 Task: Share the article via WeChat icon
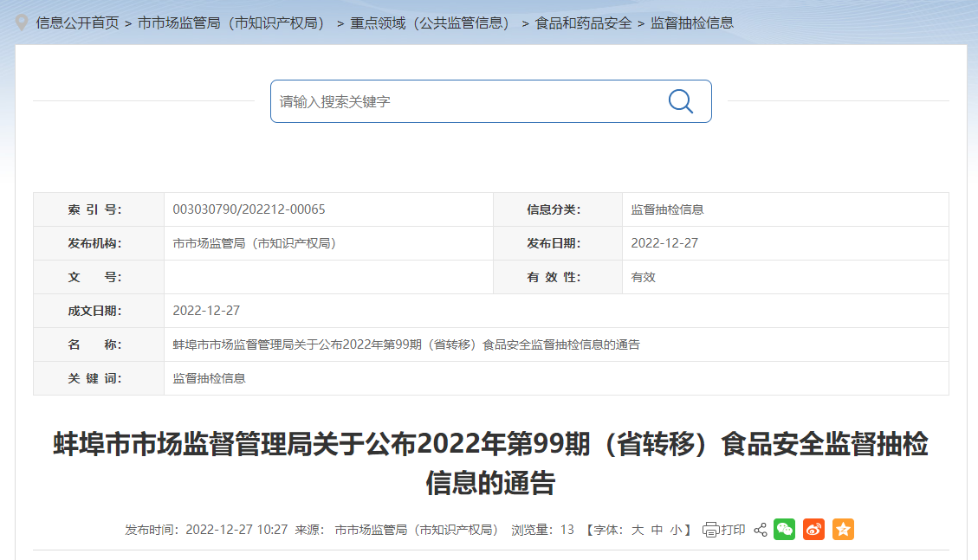pyautogui.click(x=784, y=530)
